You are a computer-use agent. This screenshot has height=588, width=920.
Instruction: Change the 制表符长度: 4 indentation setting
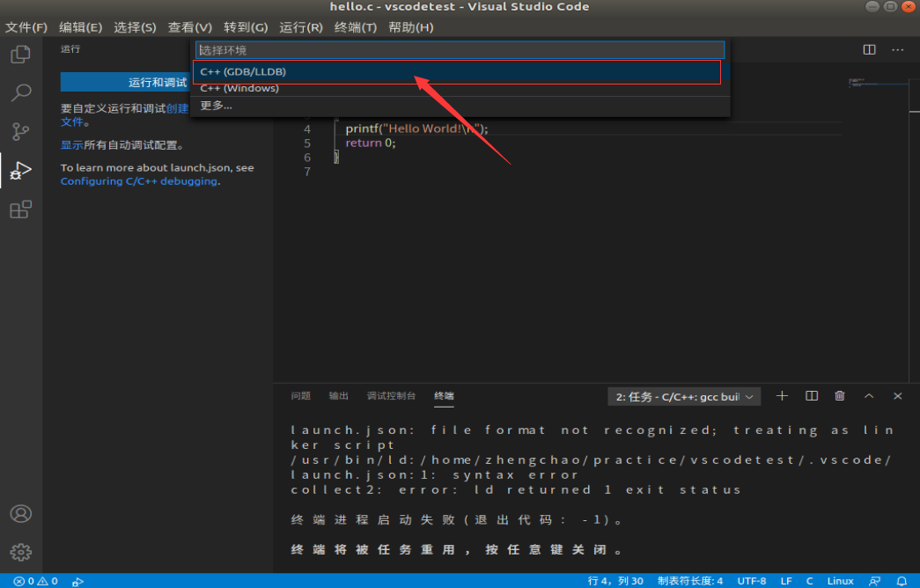click(690, 581)
